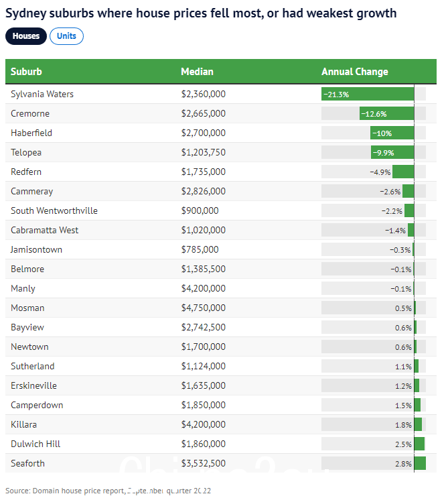448x496 pixels.
Task: Switch to the Units tab
Action: [67, 36]
